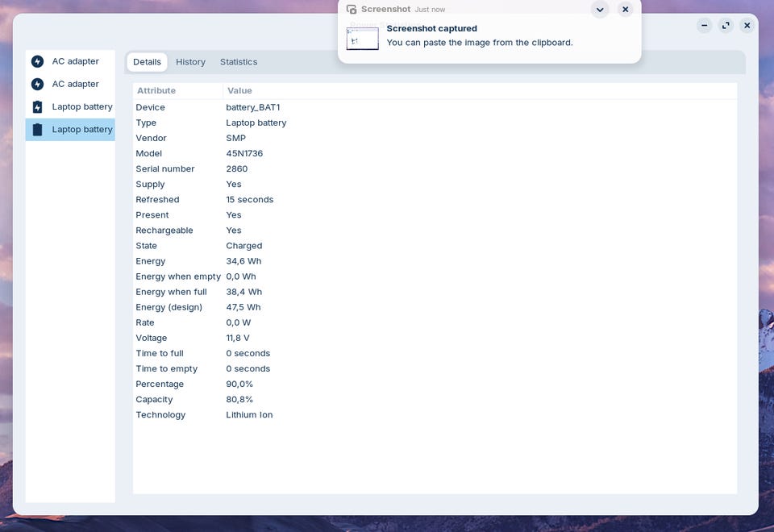774x532 pixels.
Task: Select the Percentage 90,0% row
Action: tap(435, 384)
